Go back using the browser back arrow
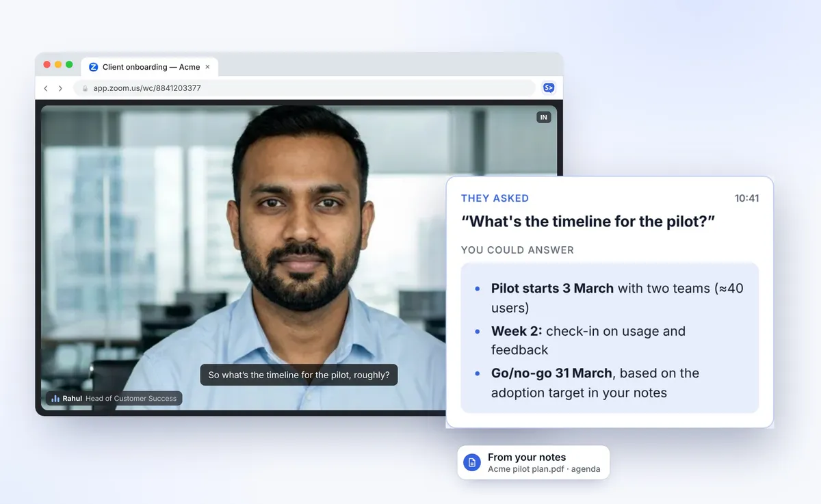Screen dimensions: 821x504 [46, 88]
